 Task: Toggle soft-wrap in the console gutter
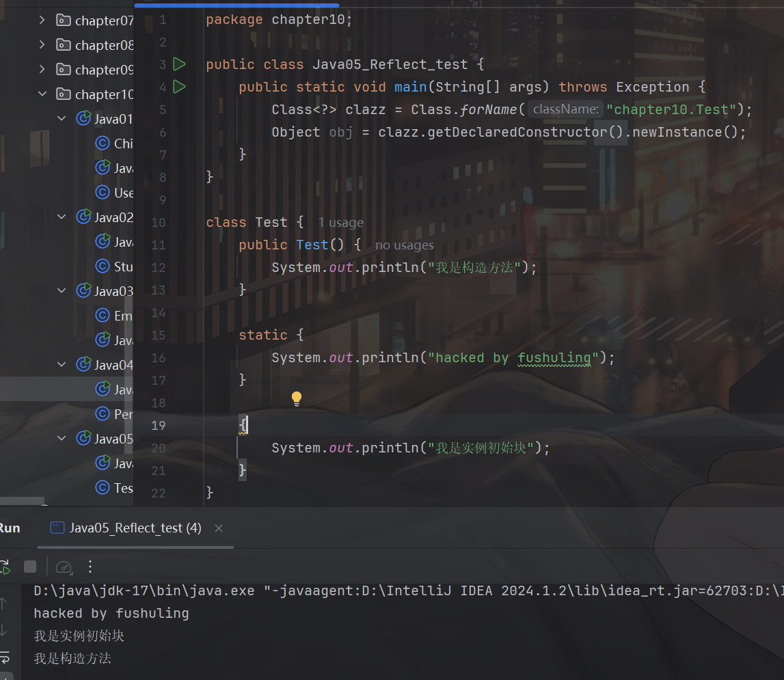click(4, 657)
